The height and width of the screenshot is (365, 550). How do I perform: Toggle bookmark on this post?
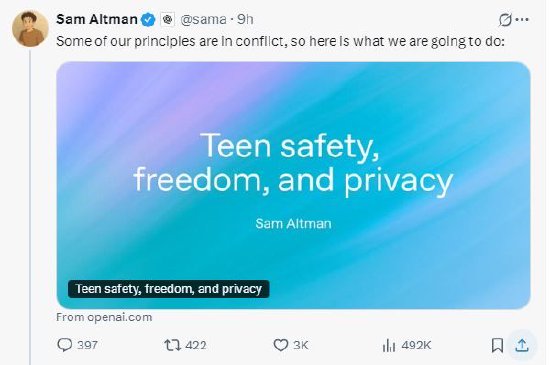tap(497, 345)
